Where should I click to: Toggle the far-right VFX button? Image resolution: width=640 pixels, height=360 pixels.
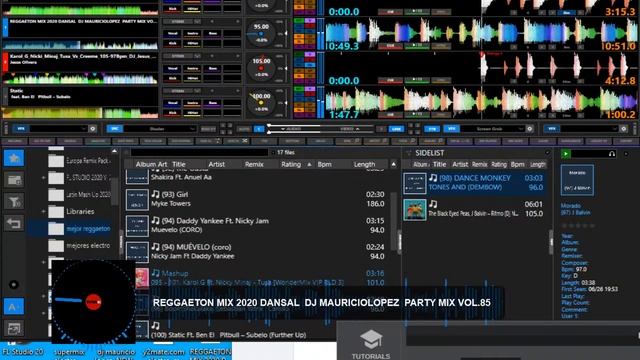[552, 129]
